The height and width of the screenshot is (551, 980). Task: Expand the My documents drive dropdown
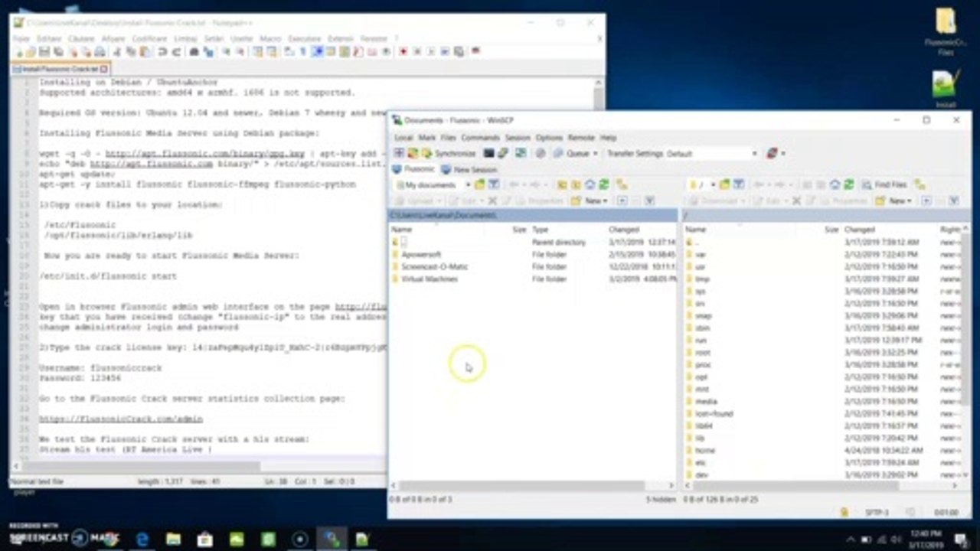(x=467, y=184)
